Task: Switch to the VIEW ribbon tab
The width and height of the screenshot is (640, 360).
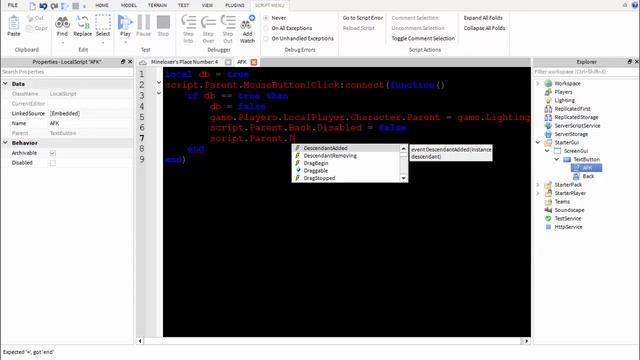Action: 207,5
